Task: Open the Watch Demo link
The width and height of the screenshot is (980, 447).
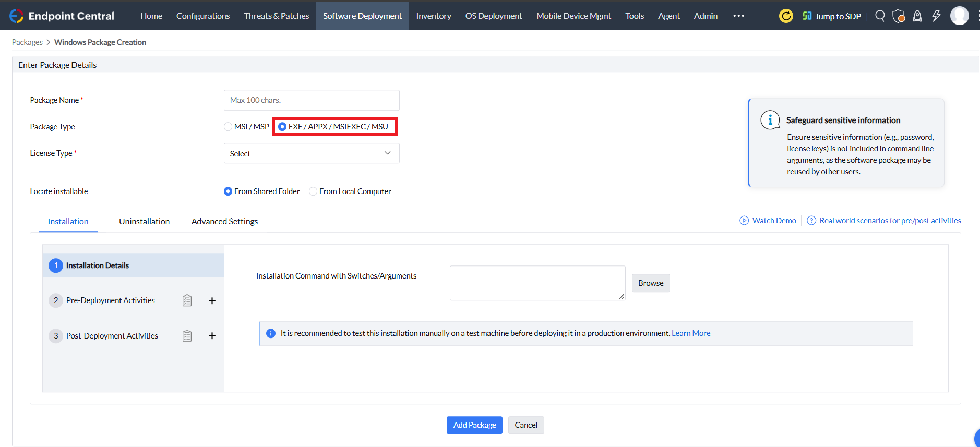Action: tap(774, 221)
